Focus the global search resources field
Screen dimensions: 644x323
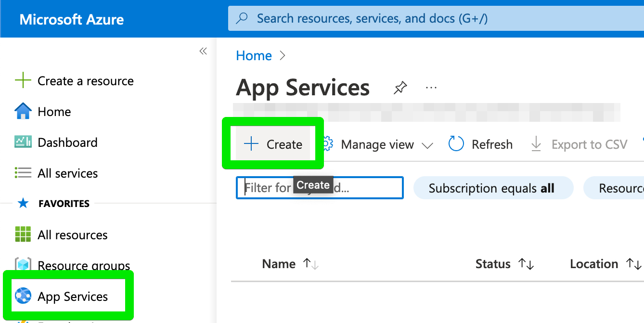(436, 18)
